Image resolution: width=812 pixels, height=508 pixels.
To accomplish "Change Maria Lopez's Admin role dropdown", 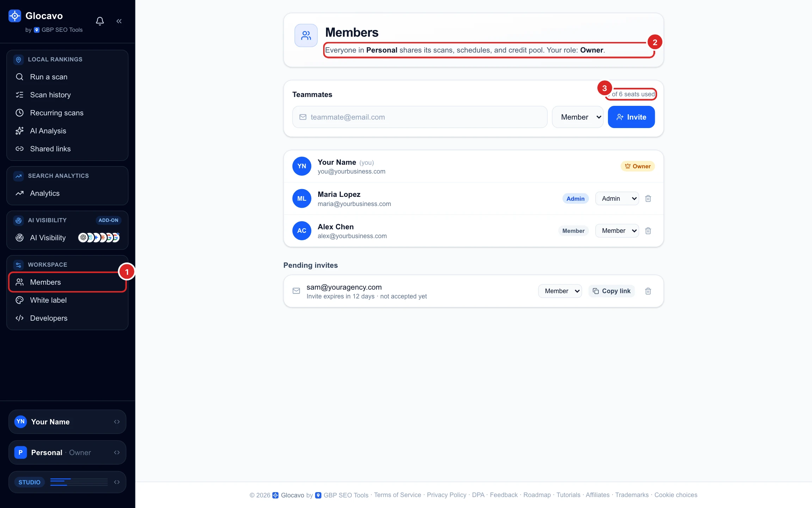I will point(617,199).
